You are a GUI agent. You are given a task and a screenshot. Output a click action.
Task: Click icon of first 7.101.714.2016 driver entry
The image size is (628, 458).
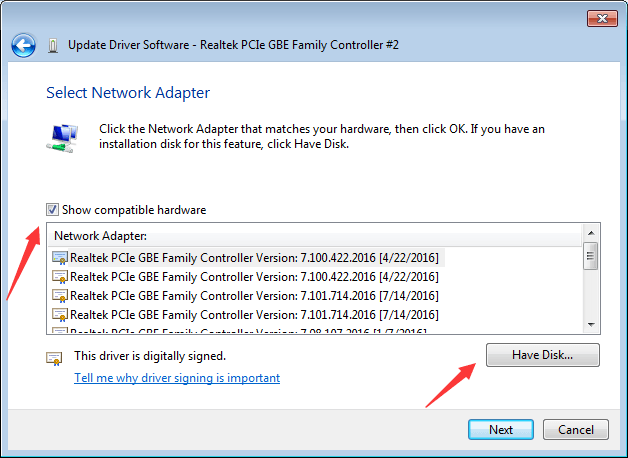coord(60,296)
